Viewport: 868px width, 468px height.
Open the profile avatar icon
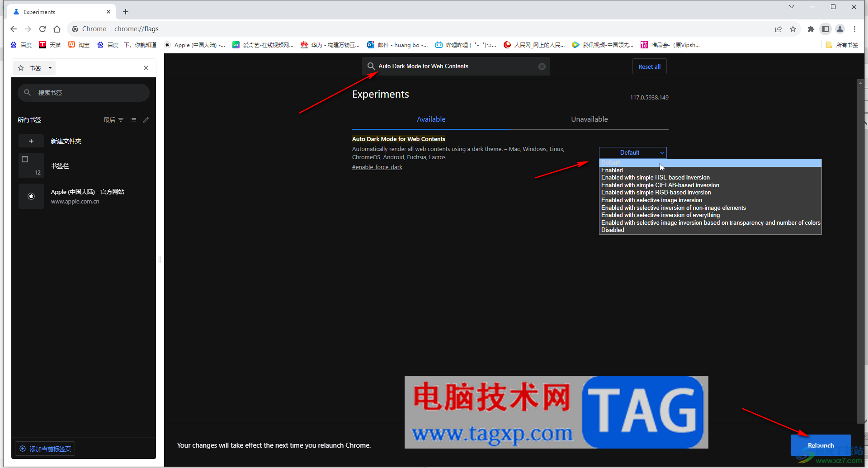pyautogui.click(x=840, y=29)
